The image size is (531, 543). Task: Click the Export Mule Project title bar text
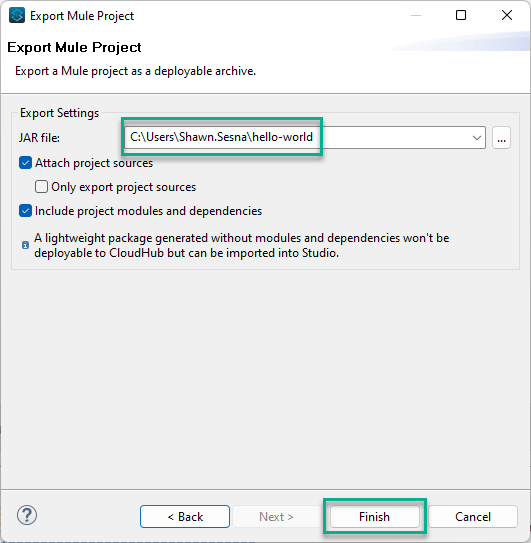(x=82, y=16)
